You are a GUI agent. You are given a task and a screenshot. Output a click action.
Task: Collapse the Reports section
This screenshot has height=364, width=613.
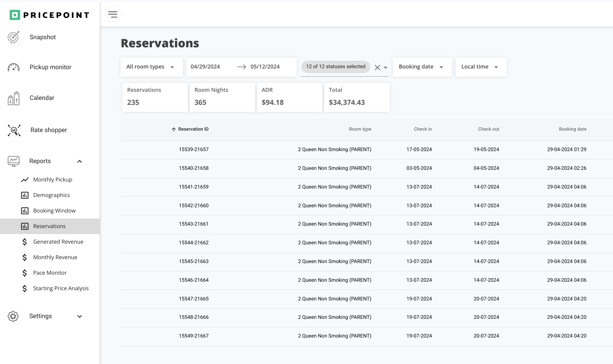coord(79,161)
